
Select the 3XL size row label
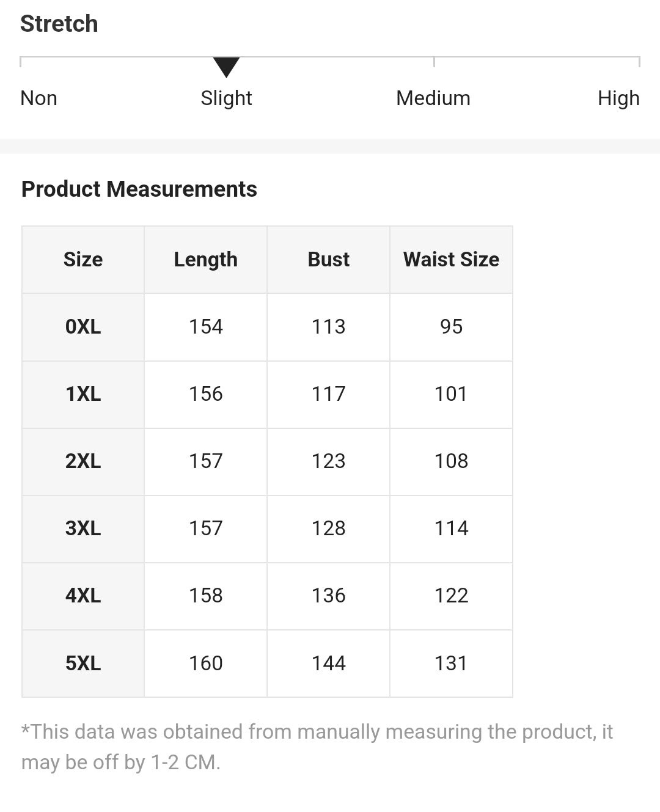[x=83, y=529]
